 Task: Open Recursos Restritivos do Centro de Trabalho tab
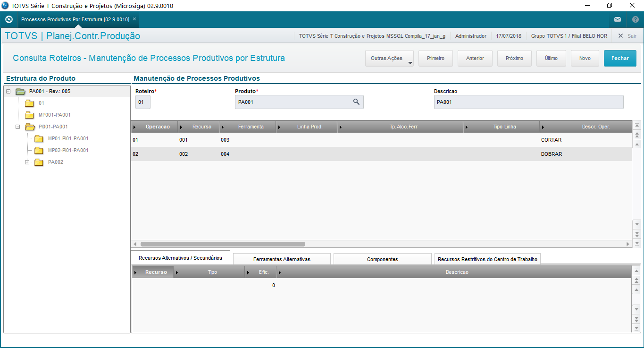click(x=487, y=259)
